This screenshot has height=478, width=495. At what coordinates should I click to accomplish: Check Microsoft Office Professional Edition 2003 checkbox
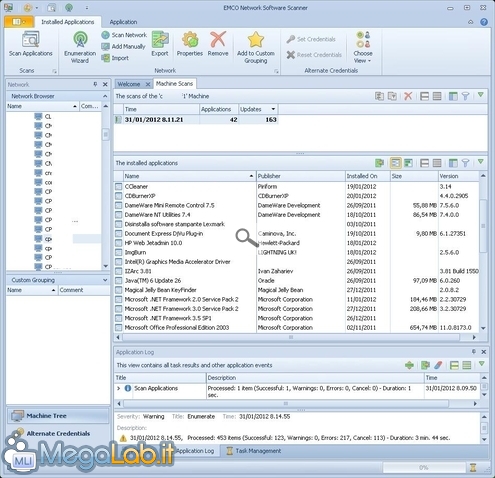tap(119, 328)
